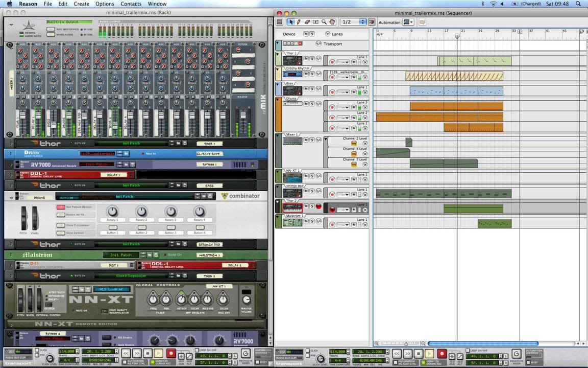Select the Pencil tool in sequencer toolbar
Screen dimensions: 588x368
(x=299, y=22)
